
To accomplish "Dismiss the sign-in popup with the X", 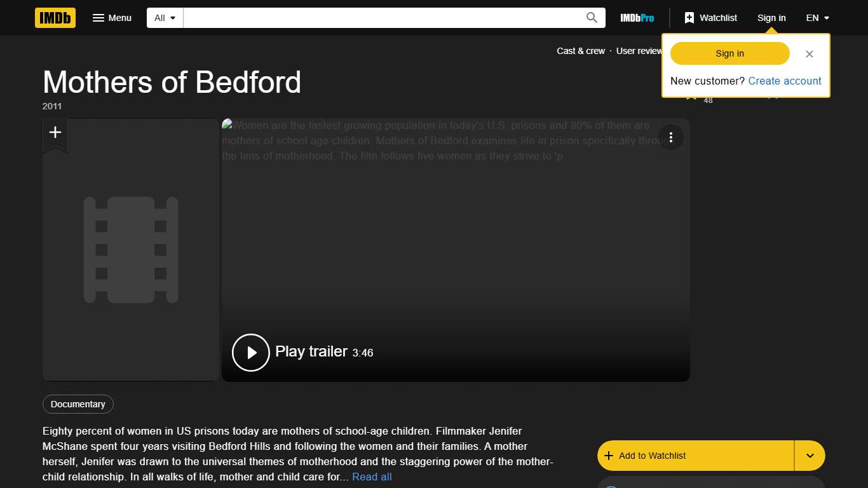I will (x=809, y=54).
